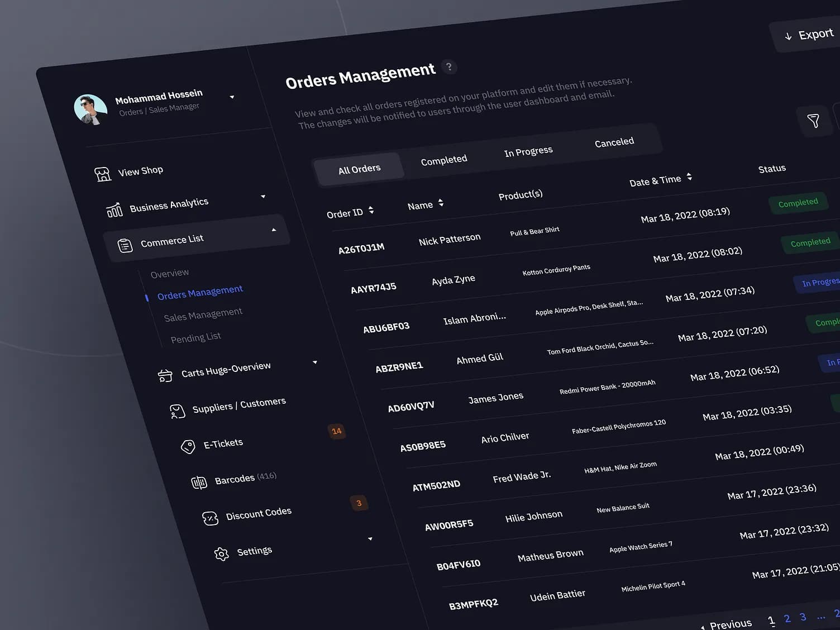The height and width of the screenshot is (630, 840).
Task: Go to page 2 of the orders list
Action: pos(787,618)
